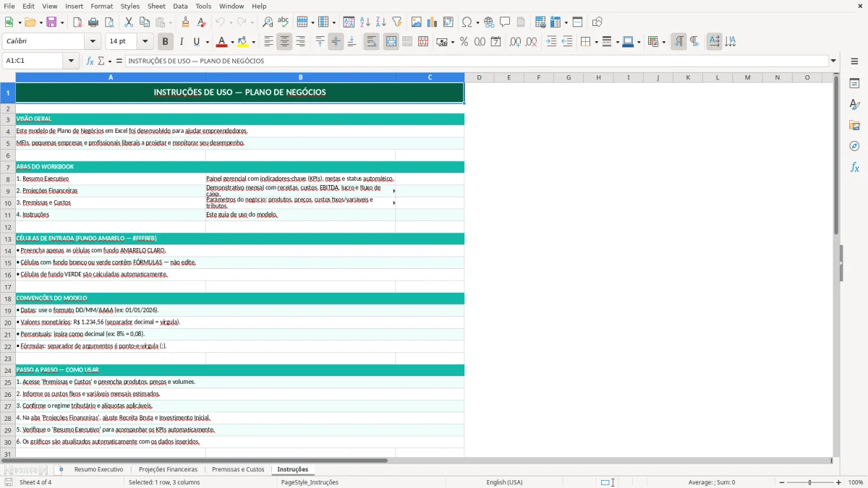868x488 pixels.
Task: Click the Print icon in toolbar
Action: tap(93, 22)
